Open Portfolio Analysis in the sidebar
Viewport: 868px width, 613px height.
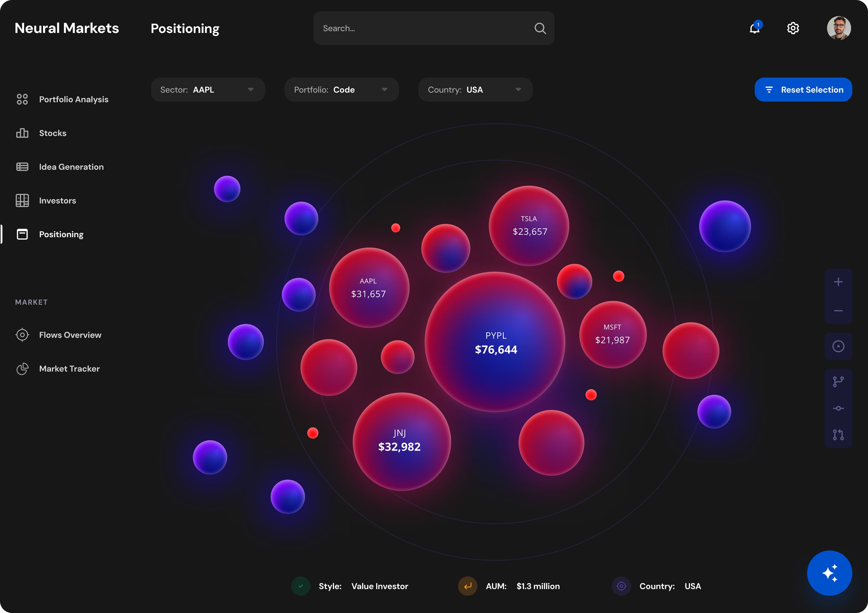pyautogui.click(x=73, y=99)
